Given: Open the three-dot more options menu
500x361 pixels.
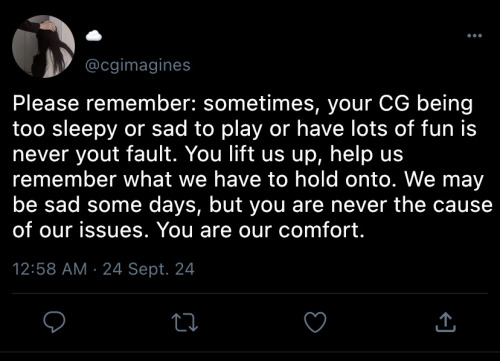Looking at the screenshot, I should tap(474, 35).
